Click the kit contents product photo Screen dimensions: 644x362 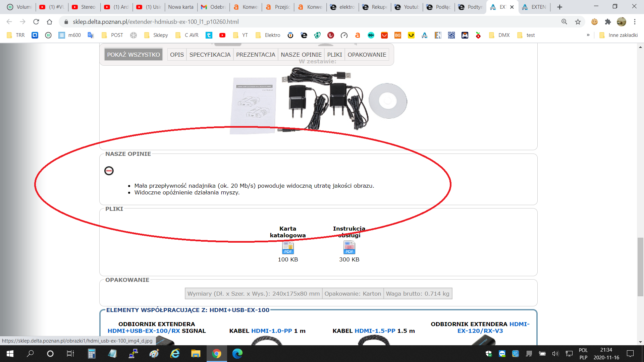point(318,101)
